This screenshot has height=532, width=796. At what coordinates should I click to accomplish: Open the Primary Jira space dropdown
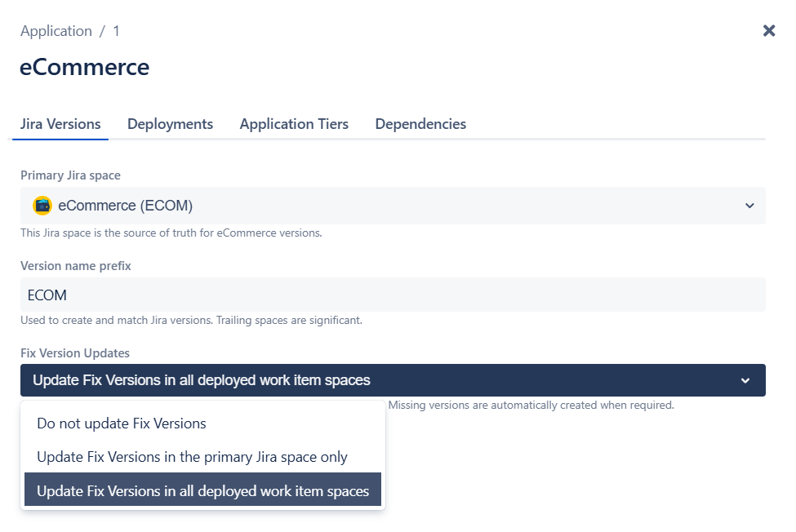pyautogui.click(x=393, y=206)
